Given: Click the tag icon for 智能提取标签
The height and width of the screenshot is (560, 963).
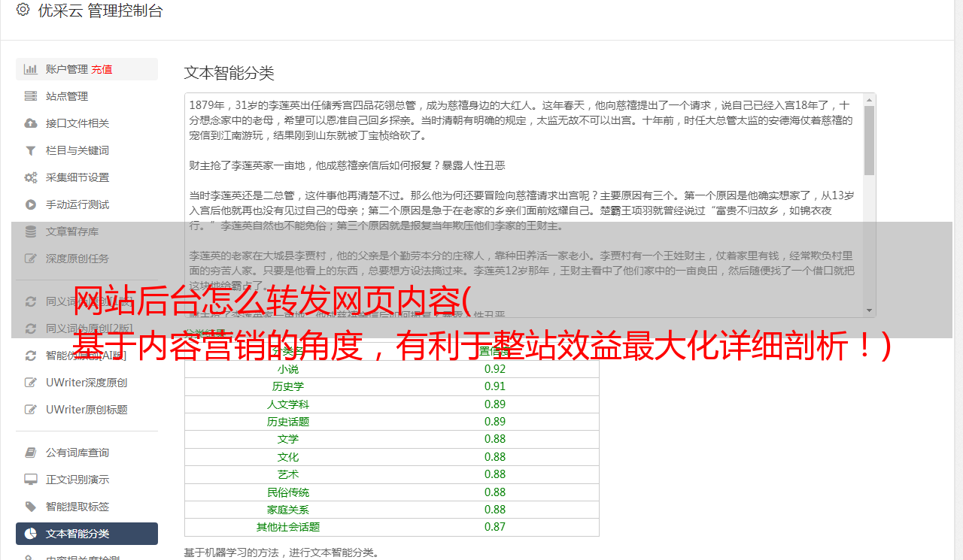Looking at the screenshot, I should [x=31, y=507].
